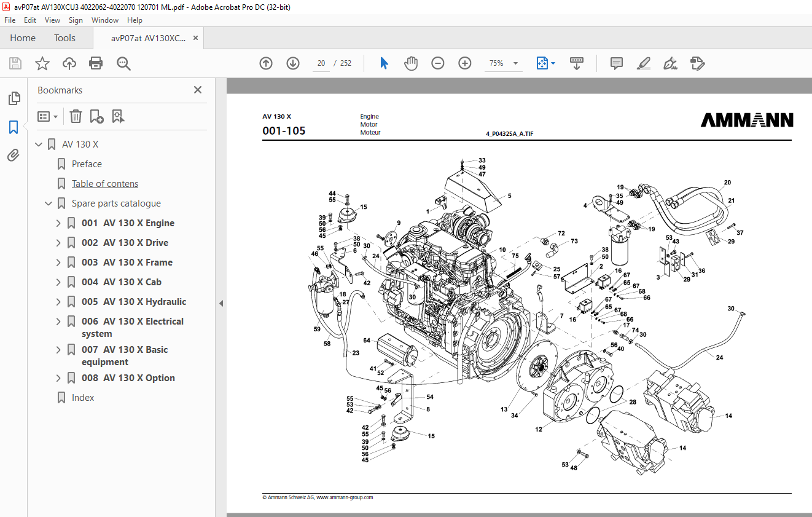Activate the Hand pan tool
This screenshot has height=517, width=812.
point(411,63)
